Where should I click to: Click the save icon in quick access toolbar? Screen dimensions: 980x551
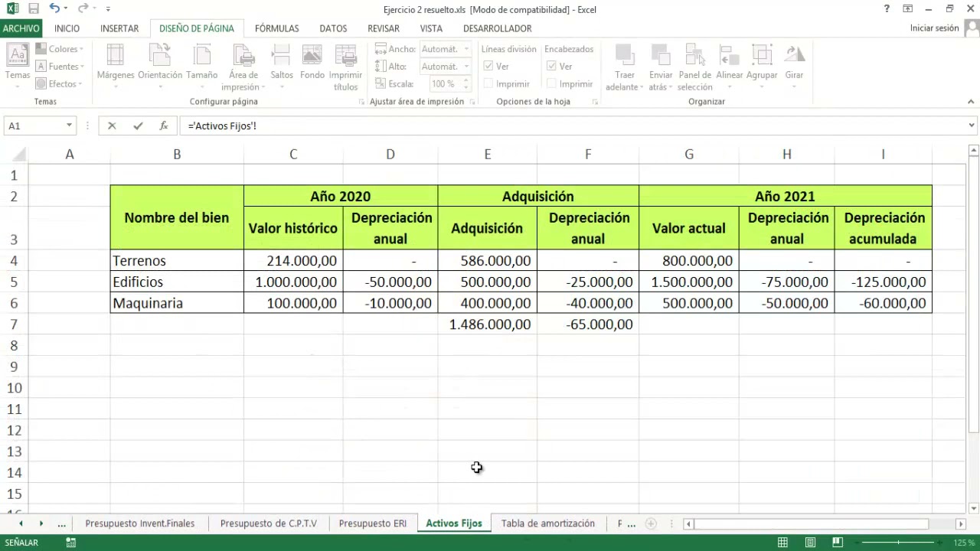[33, 9]
